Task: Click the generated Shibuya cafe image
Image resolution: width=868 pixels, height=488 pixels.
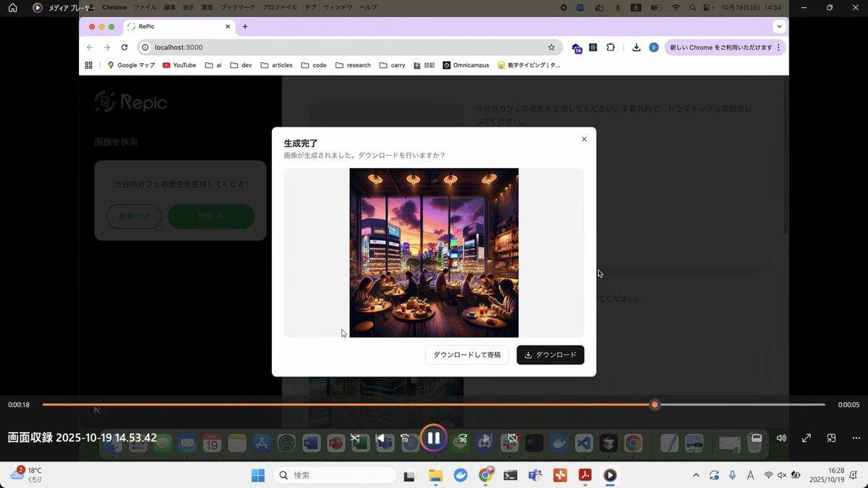Action: [434, 253]
